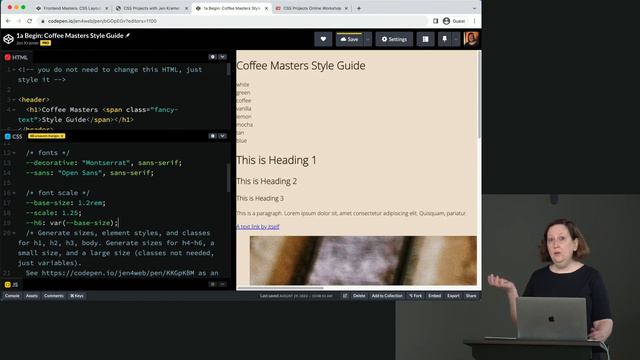Click the open-in-new-window icon in footer

click(345, 296)
